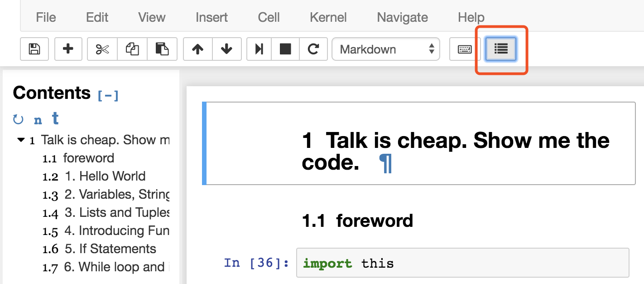The image size is (644, 284).
Task: Collapse the Talk is cheap section arrow
Action: point(21,140)
